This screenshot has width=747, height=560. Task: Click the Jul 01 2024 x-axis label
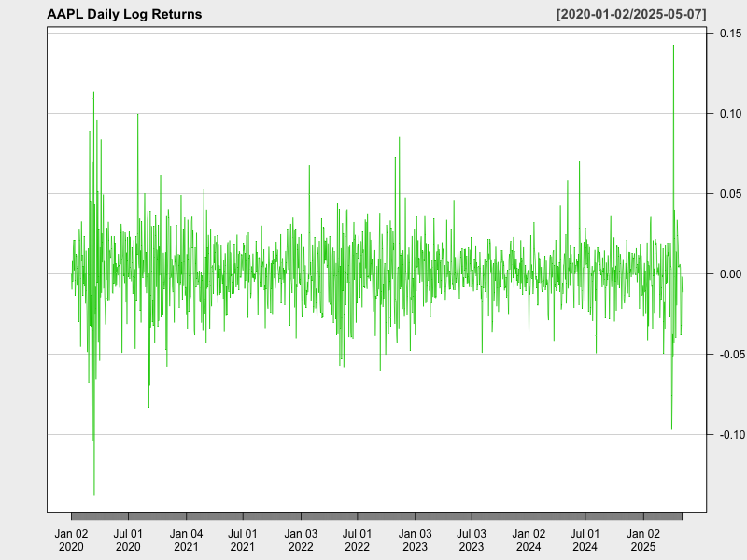[585, 540]
